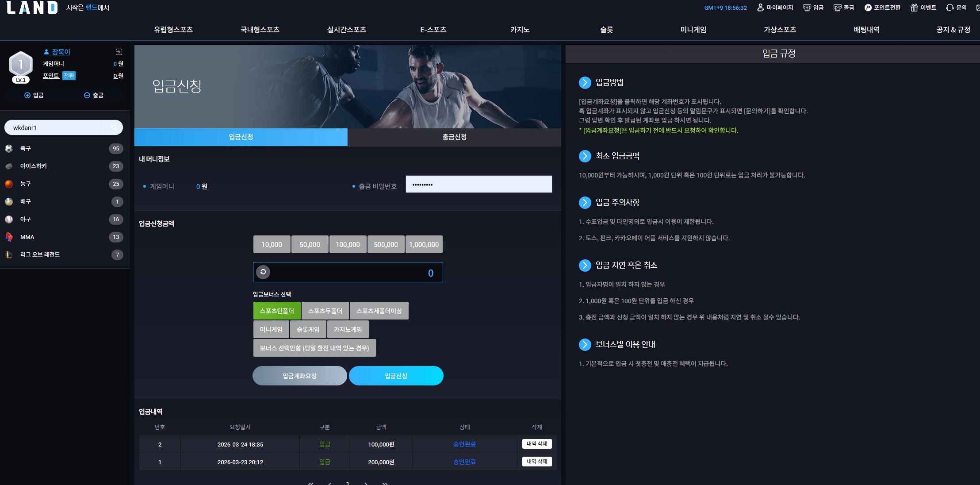The height and width of the screenshot is (485, 980).
Task: Open 마이페이지 in top bar
Action: 775,8
